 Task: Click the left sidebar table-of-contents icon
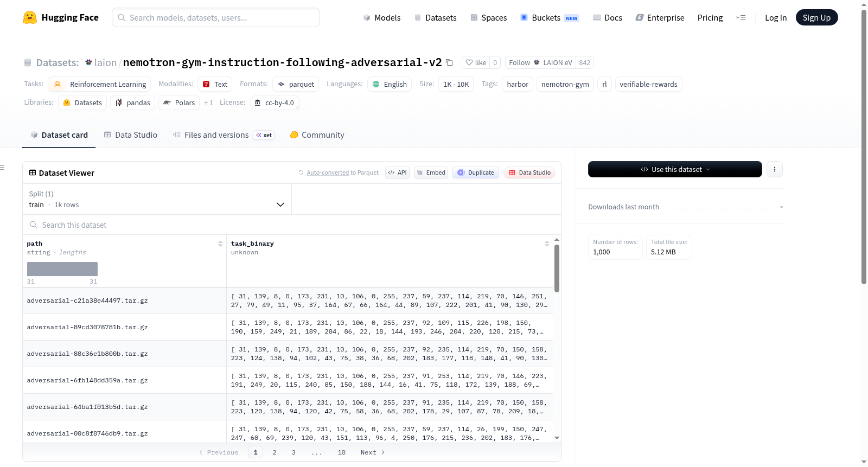(3, 168)
